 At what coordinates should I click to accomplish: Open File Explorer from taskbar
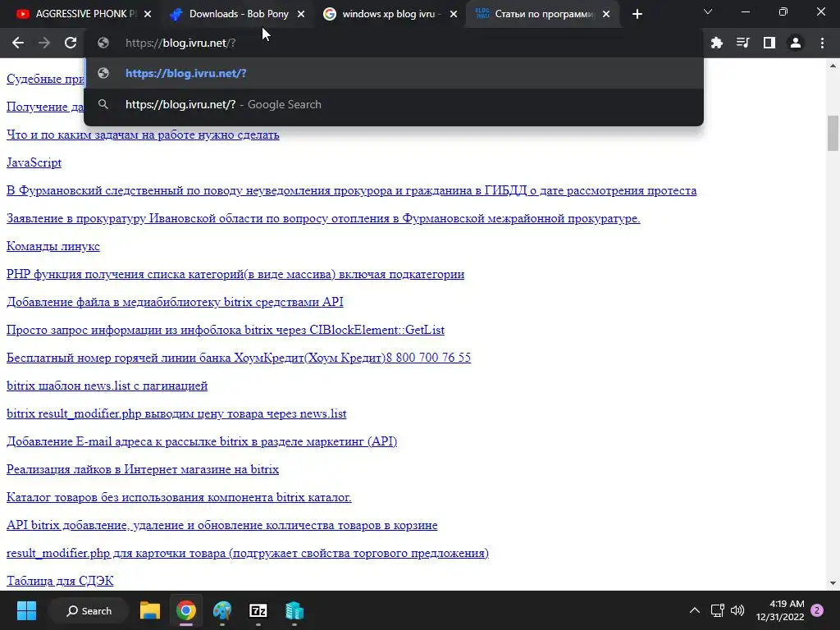point(150,610)
